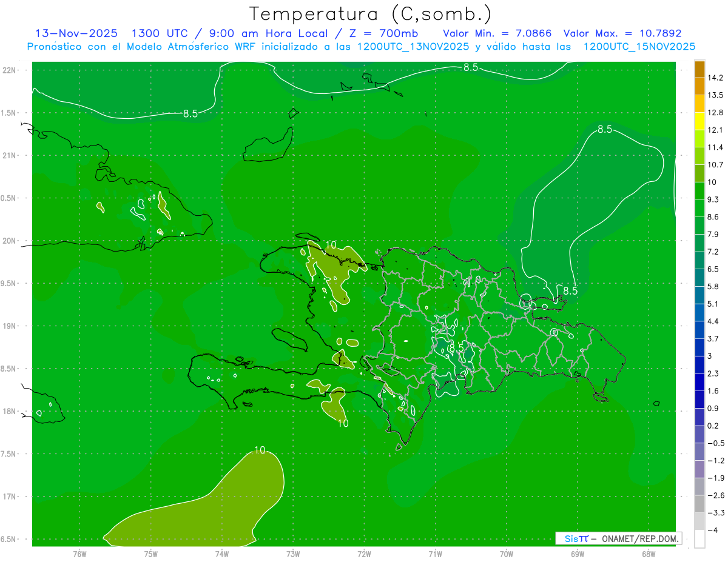This screenshot has height=562, width=728.
Task: Click the "9.3" color bar value
Action: point(713,199)
